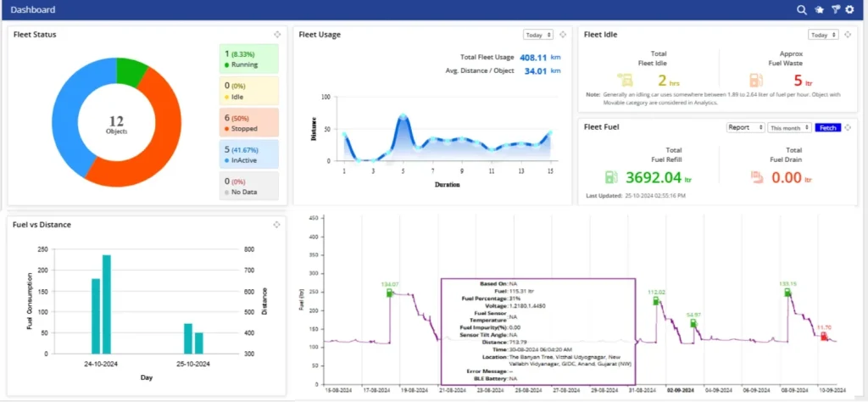Select the Idle status card

(249, 91)
